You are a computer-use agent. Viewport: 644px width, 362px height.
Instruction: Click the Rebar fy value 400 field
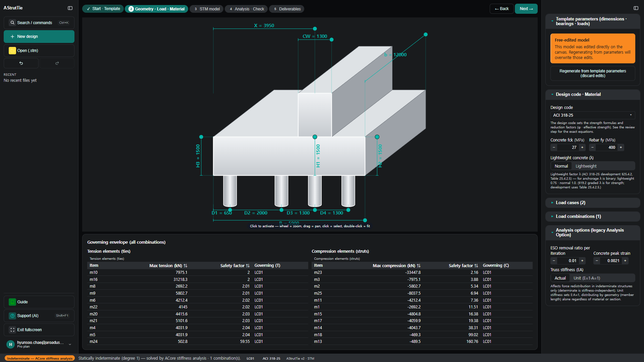click(607, 147)
